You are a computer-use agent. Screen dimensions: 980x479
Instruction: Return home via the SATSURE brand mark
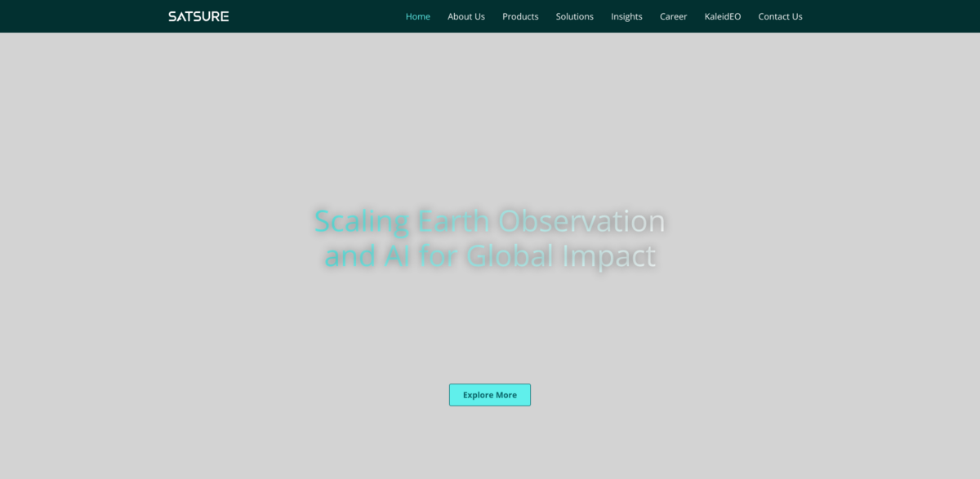[x=198, y=16]
